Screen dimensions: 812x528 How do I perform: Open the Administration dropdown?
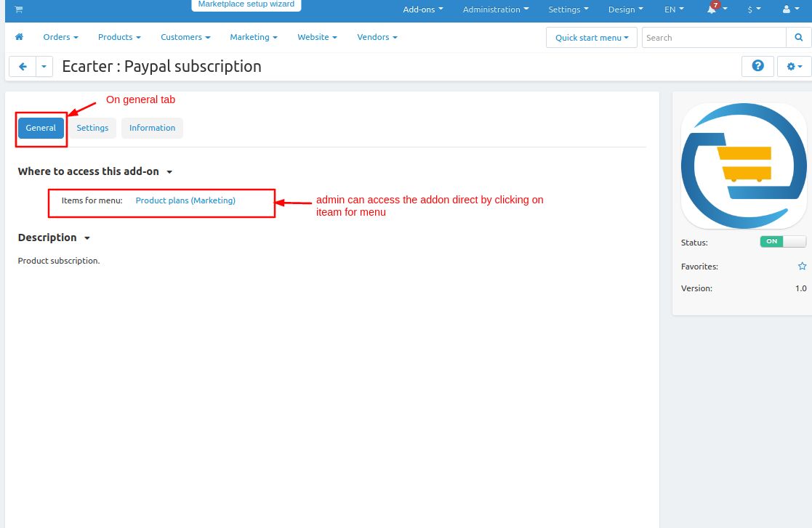496,9
